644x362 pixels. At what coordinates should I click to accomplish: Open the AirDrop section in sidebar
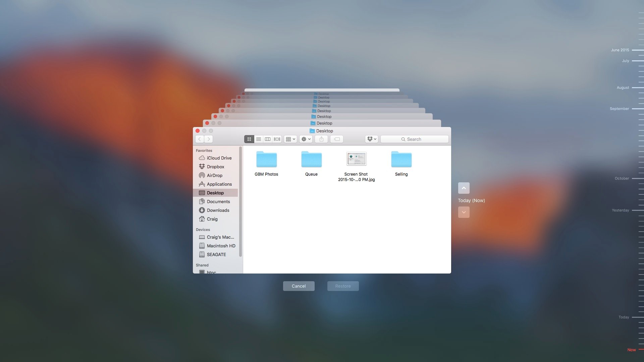pos(214,175)
